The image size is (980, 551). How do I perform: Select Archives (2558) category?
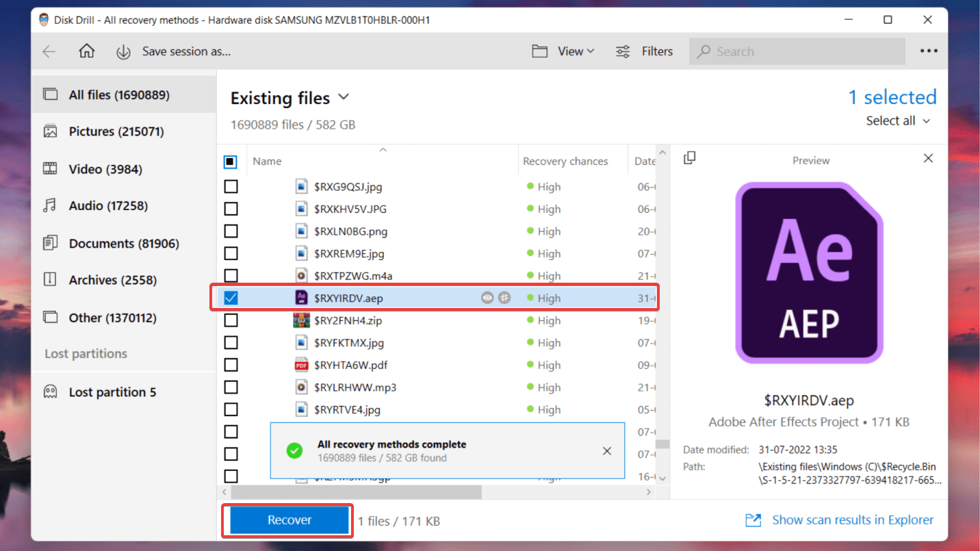124,280
